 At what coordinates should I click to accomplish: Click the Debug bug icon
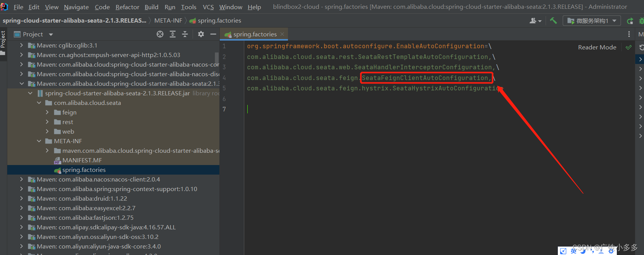[x=642, y=21]
